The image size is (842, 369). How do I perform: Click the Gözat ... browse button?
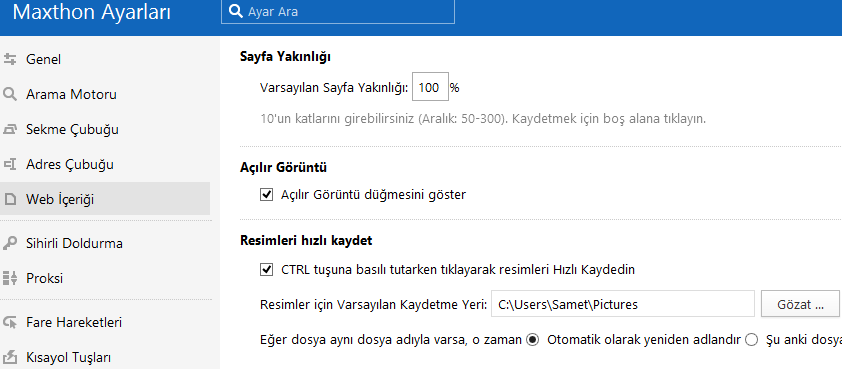(x=800, y=305)
